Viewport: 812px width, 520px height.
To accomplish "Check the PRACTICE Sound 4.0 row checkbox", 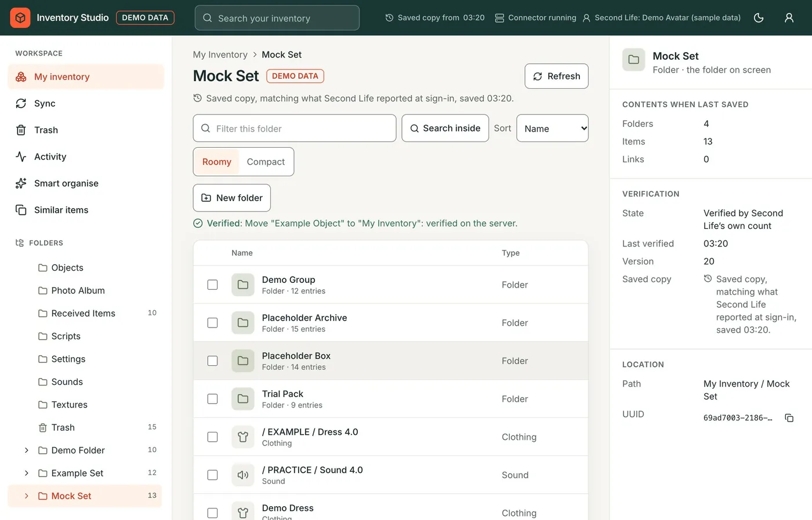I will tap(213, 475).
